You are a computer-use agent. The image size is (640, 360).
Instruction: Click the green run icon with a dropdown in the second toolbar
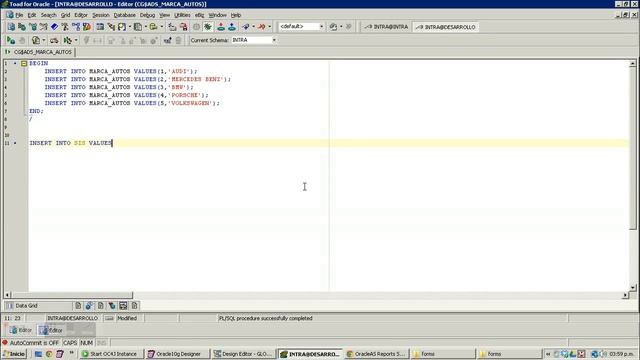(68, 40)
